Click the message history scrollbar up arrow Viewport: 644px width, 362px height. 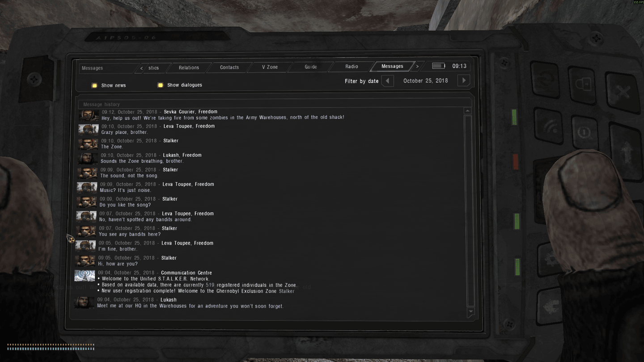pyautogui.click(x=467, y=110)
